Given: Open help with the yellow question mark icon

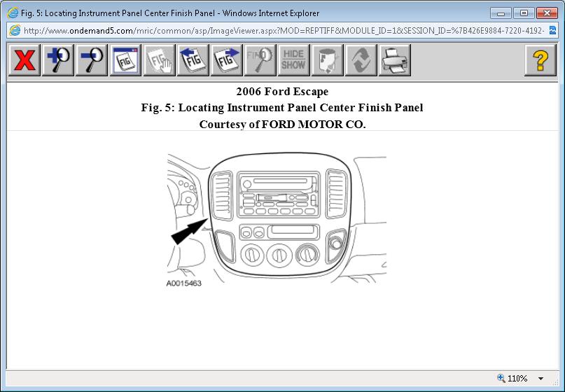Looking at the screenshot, I should click(540, 60).
